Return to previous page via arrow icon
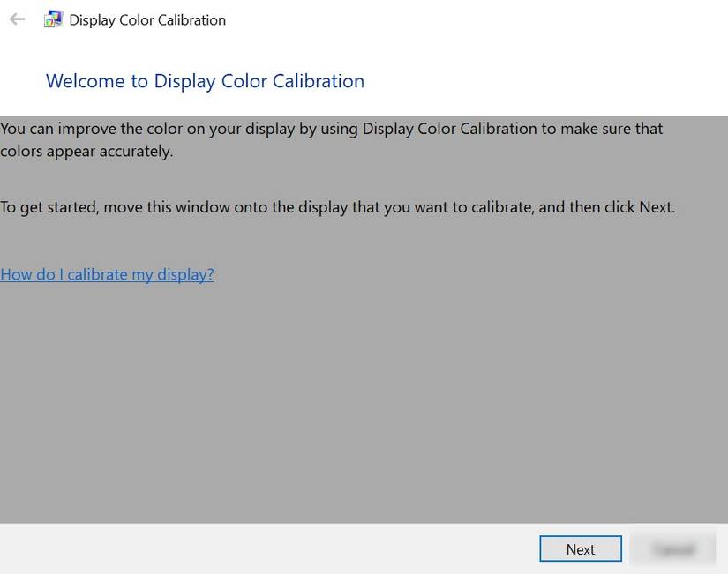The image size is (728, 574). 17,19
